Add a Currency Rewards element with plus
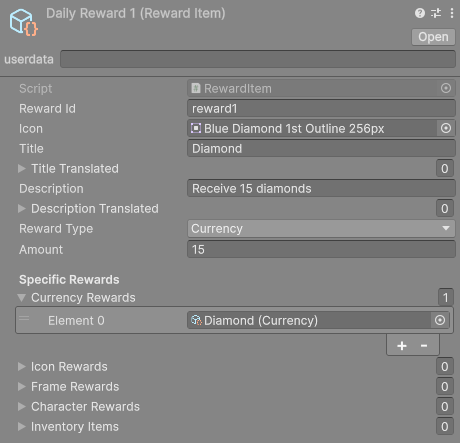 pyautogui.click(x=402, y=346)
